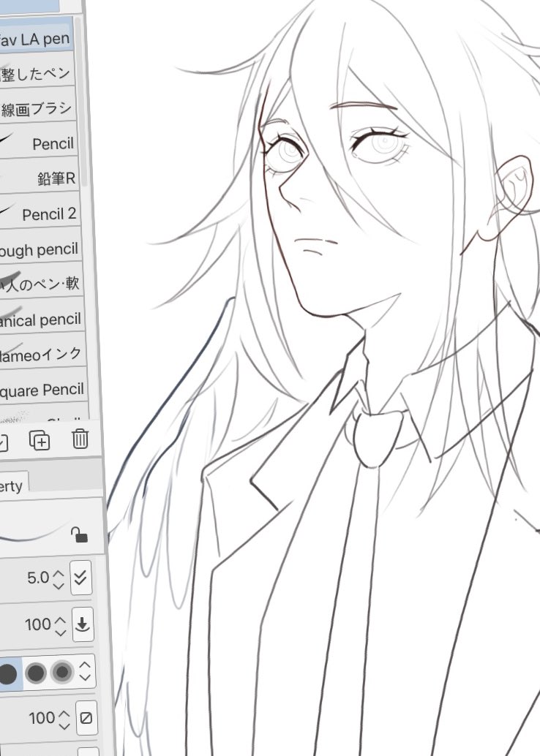Select the strongest anti-aliasing option, blurry circle
Image resolution: width=540 pixels, height=756 pixels.
point(62,672)
